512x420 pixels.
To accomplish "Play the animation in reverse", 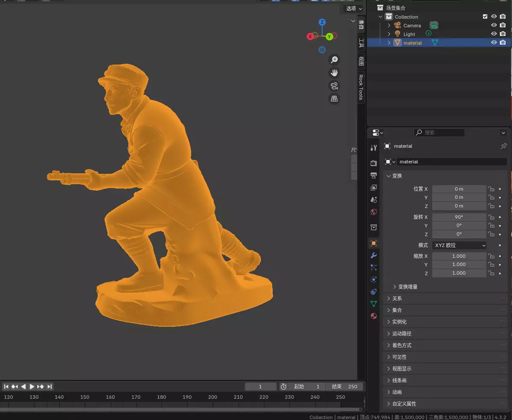I will coord(23,386).
